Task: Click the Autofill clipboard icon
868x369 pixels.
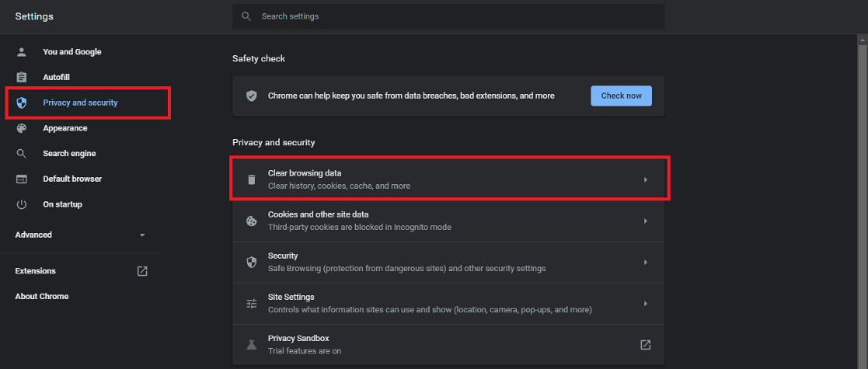Action: tap(22, 78)
